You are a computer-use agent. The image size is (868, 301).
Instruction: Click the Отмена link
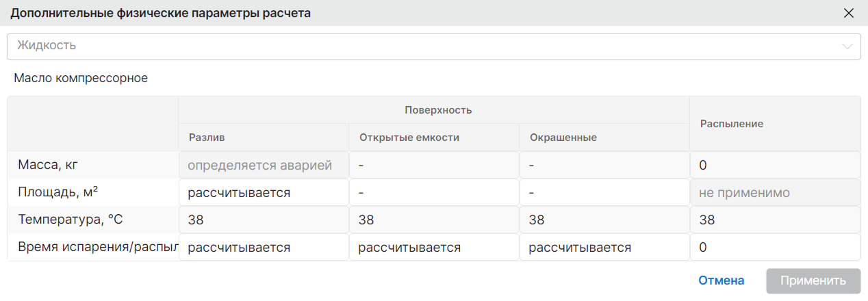pos(721,280)
